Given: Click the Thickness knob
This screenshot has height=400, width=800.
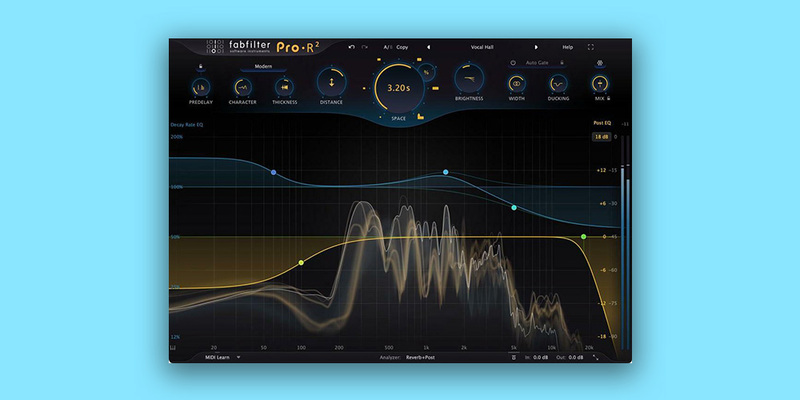Looking at the screenshot, I should click(284, 87).
